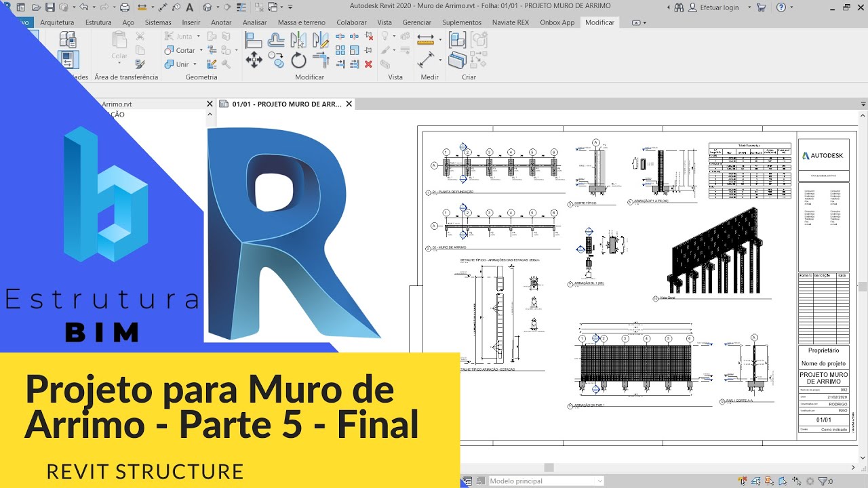
Task: Click the Array tool icon
Action: point(340,50)
